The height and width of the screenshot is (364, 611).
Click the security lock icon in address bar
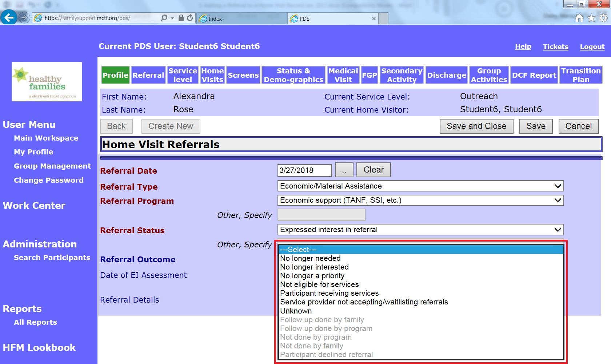pos(181,18)
